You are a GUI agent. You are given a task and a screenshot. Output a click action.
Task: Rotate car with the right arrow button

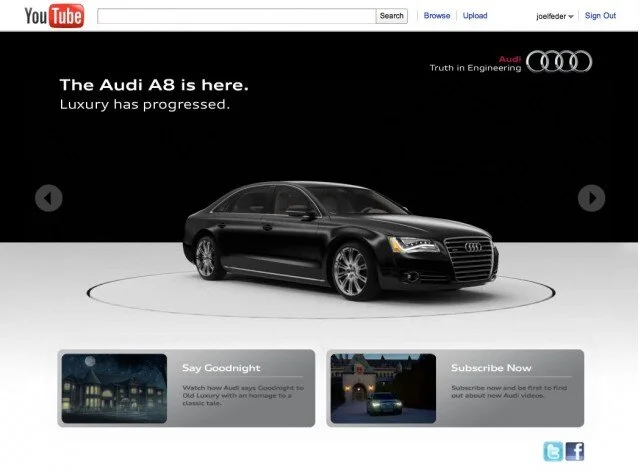coord(591,198)
